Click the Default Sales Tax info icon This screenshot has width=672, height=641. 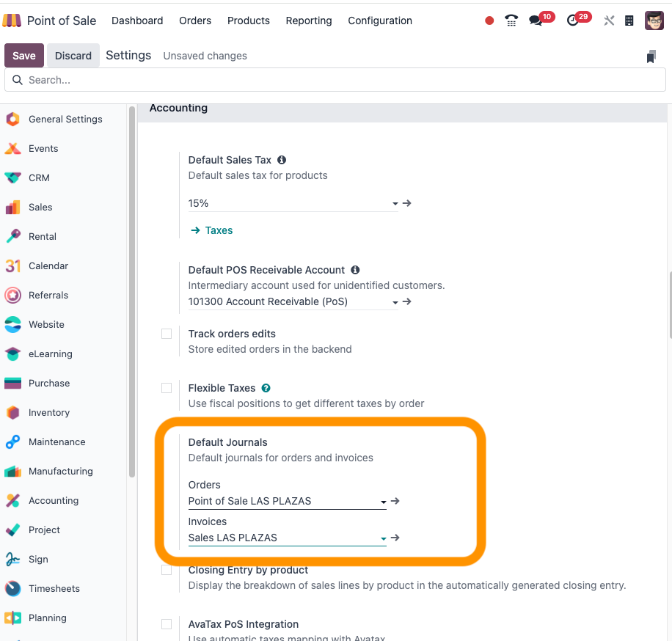tap(282, 160)
